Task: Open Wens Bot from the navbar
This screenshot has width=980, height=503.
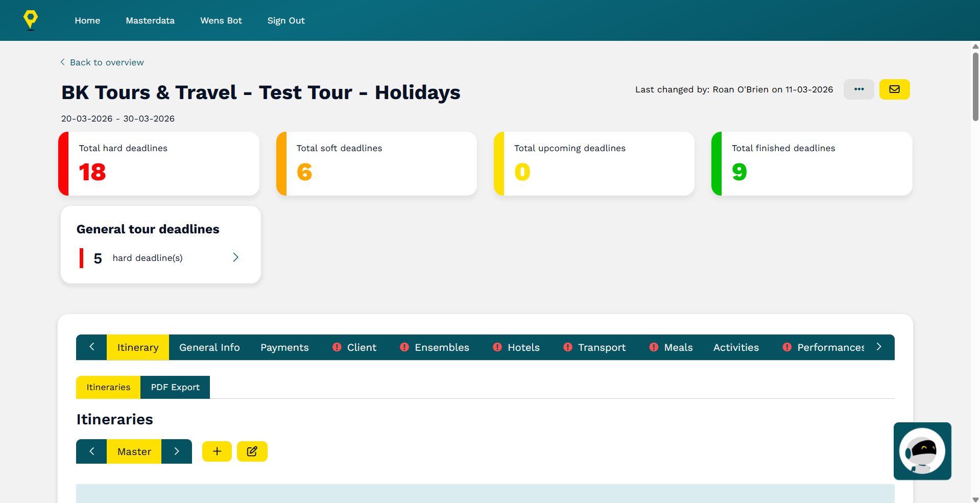Action: click(x=221, y=20)
